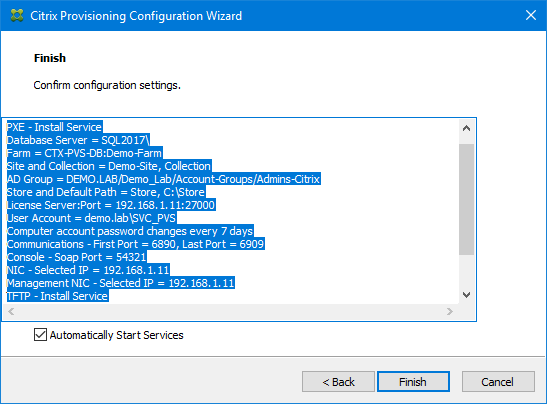This screenshot has height=404, width=547.
Task: Click the 'User Account = demo.lab\SVC_PVS' line
Action: point(91,218)
